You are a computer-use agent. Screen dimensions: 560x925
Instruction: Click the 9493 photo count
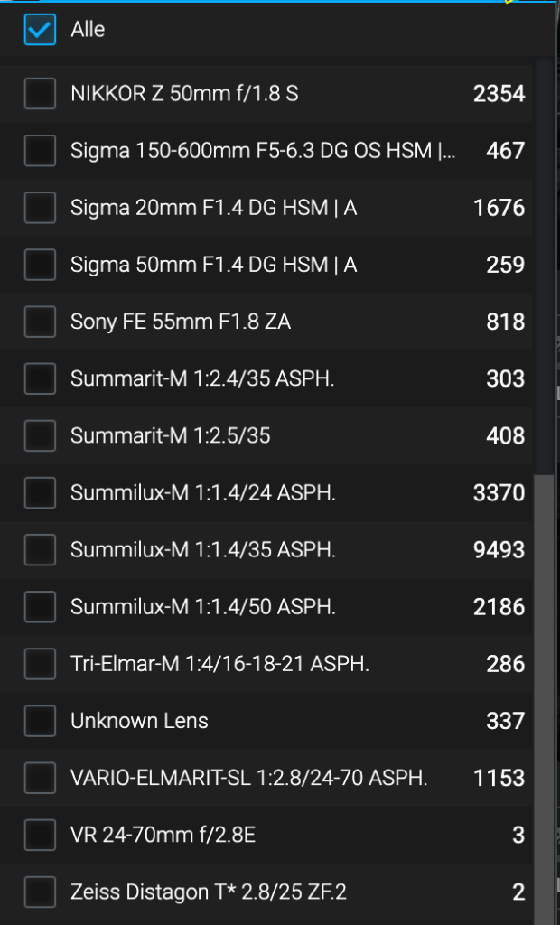pos(499,549)
